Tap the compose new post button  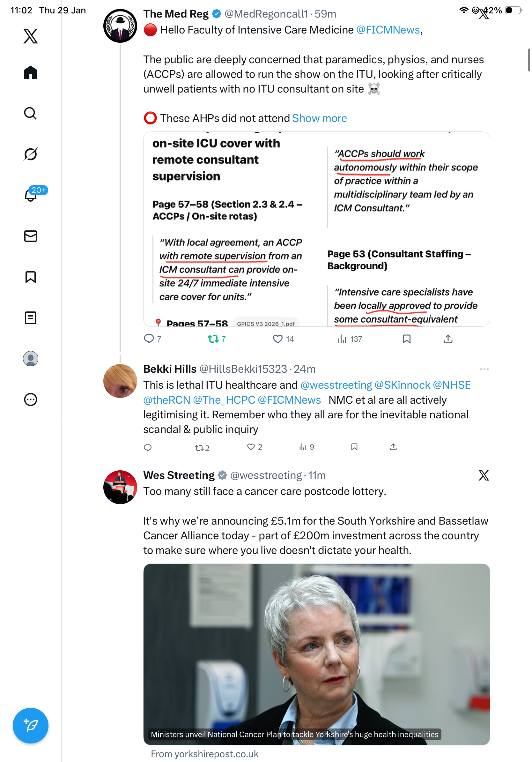pyautogui.click(x=31, y=726)
